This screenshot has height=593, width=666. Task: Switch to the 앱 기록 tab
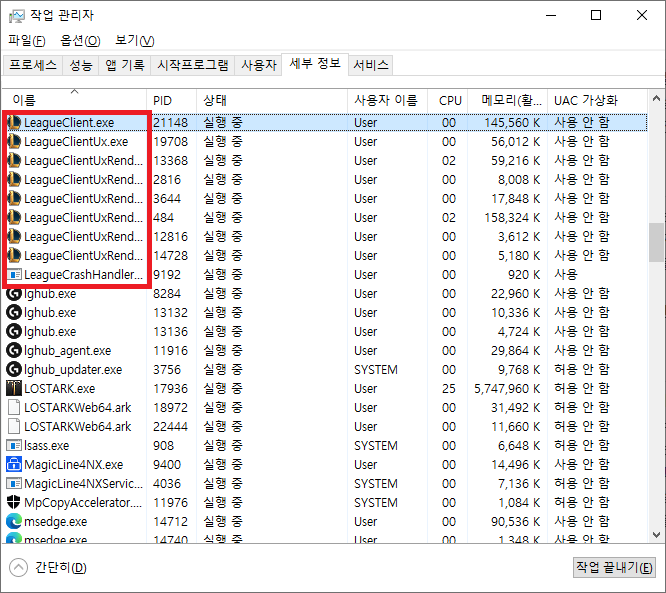125,65
